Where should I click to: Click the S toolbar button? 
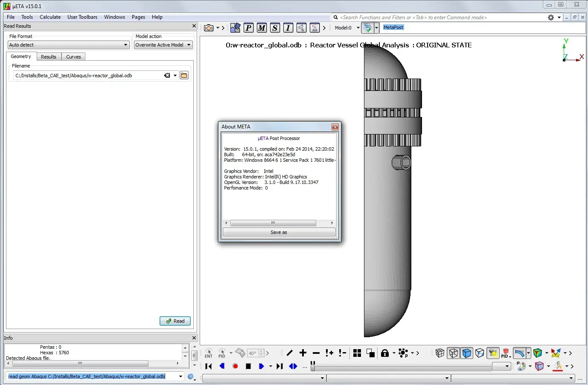(x=275, y=28)
